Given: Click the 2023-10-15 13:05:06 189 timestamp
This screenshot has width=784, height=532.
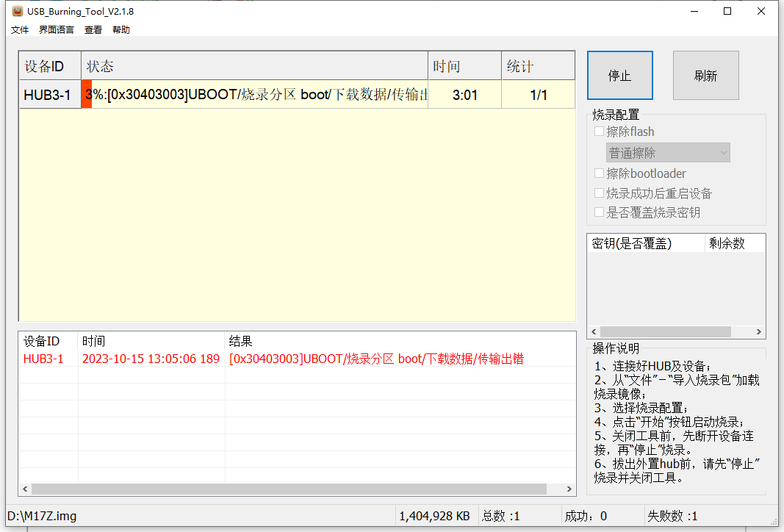Looking at the screenshot, I should [x=151, y=359].
